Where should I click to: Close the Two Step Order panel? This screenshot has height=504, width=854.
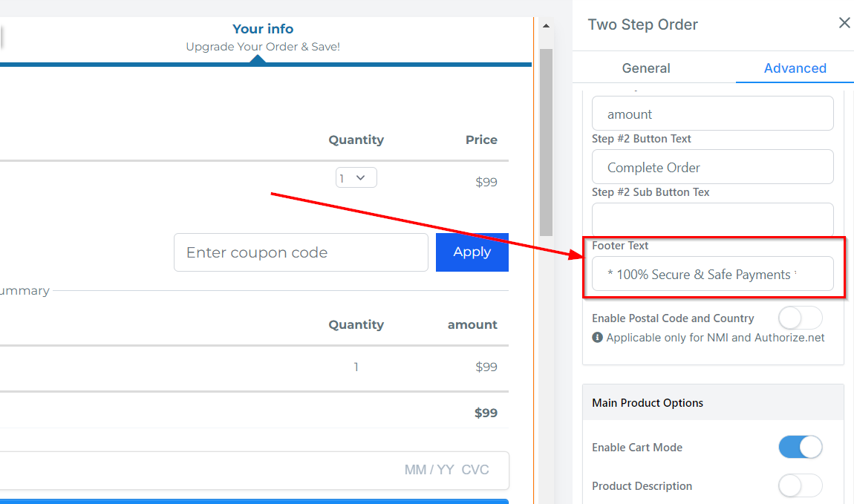[x=844, y=23]
